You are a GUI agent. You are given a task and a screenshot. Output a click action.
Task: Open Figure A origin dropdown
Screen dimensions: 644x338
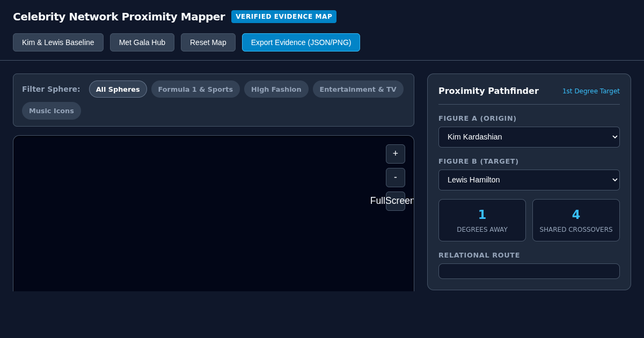529,137
